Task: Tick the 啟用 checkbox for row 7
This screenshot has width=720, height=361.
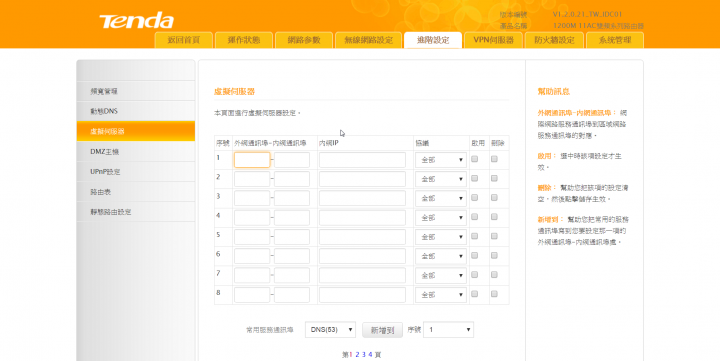Action: click(475, 275)
